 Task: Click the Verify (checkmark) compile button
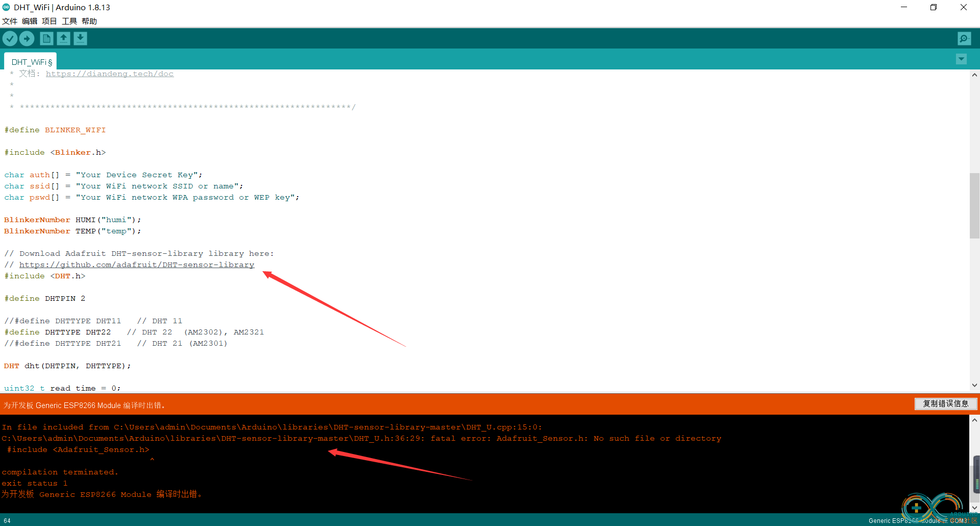[10, 38]
